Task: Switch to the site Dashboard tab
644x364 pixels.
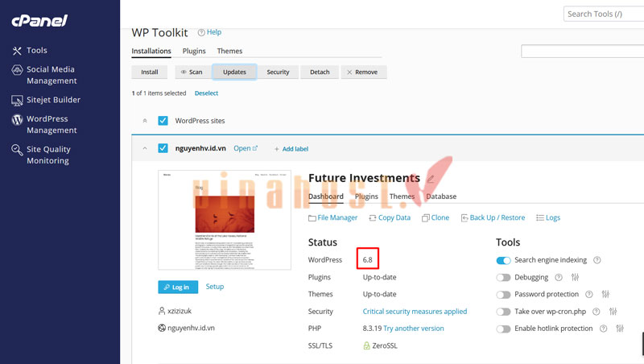Action: click(326, 196)
